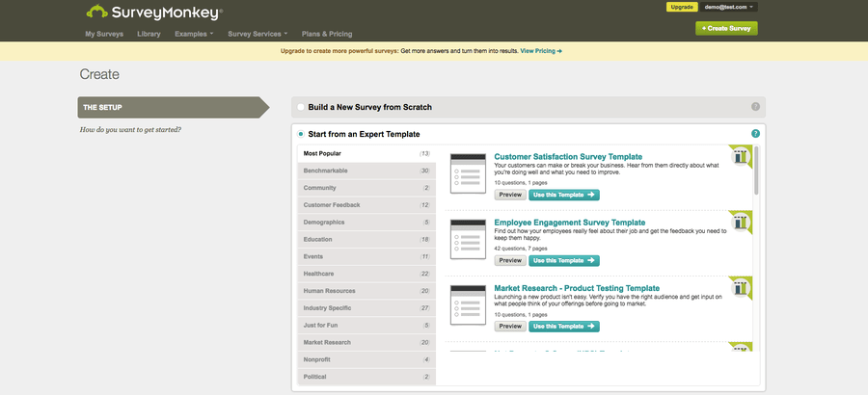Click benchmark badge on Customer Satisfaction template

pos(740,156)
